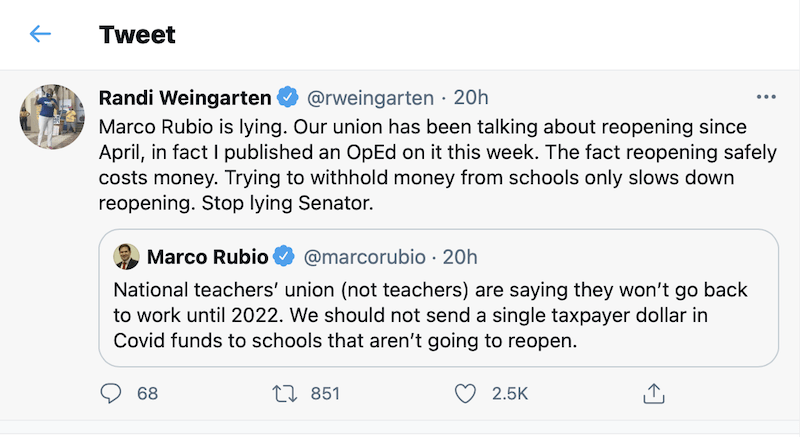This screenshot has height=437, width=800.
Task: Click the 68 replies count
Action: pyautogui.click(x=148, y=393)
